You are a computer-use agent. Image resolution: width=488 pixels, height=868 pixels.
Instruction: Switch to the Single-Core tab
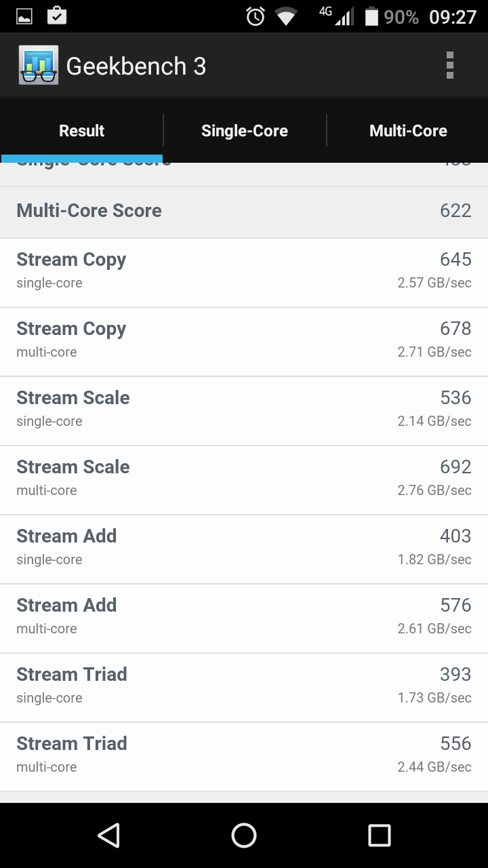click(x=244, y=131)
